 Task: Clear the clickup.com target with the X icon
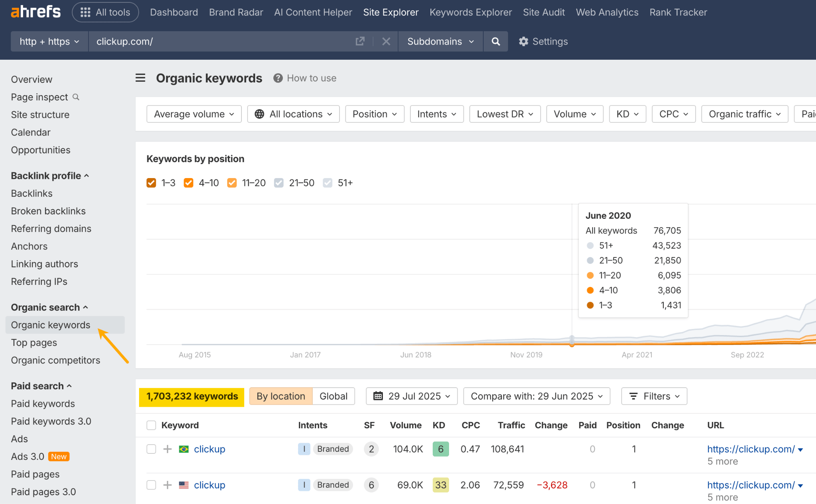point(385,41)
